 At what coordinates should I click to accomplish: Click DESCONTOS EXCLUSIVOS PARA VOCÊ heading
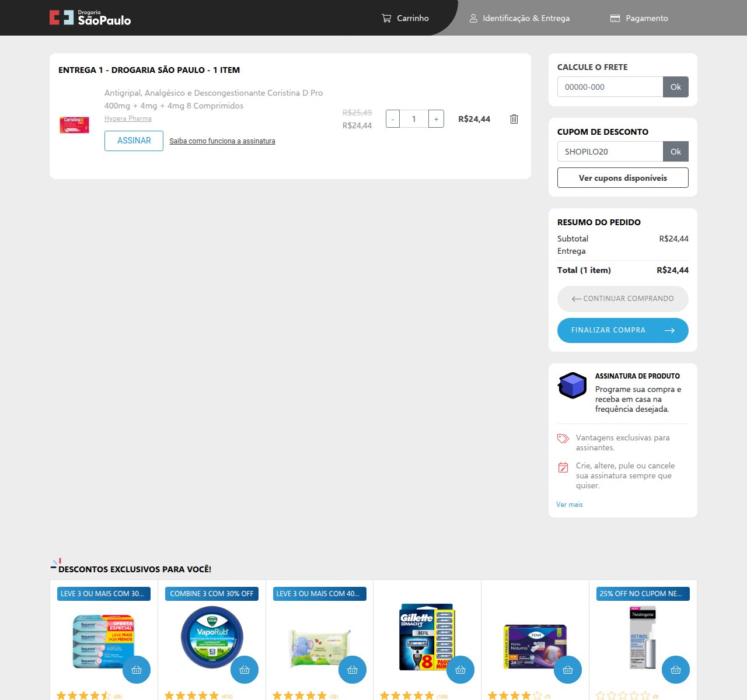pyautogui.click(x=135, y=569)
